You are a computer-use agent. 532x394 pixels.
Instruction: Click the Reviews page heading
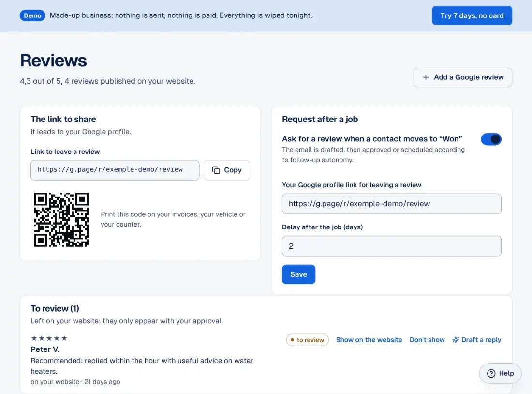pos(53,61)
